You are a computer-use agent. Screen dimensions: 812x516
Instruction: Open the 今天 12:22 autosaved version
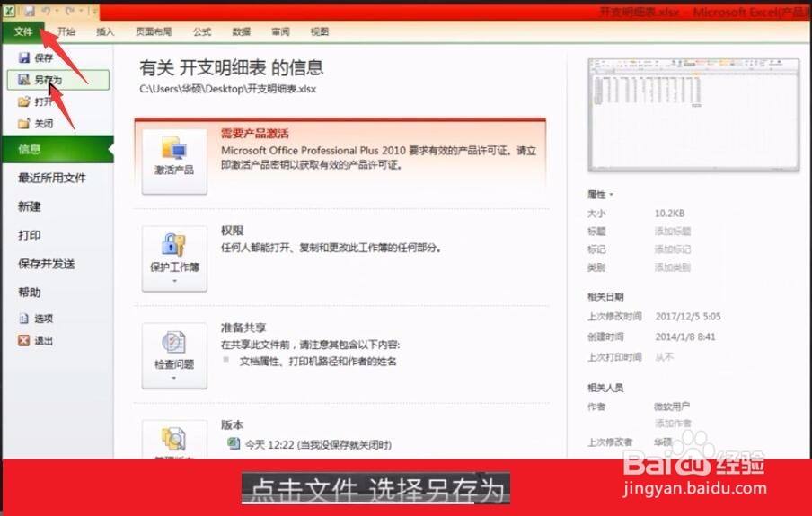pos(318,444)
